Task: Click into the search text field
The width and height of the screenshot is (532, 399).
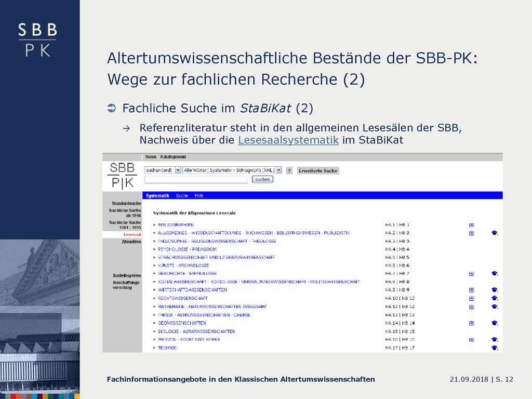Action: [x=196, y=179]
